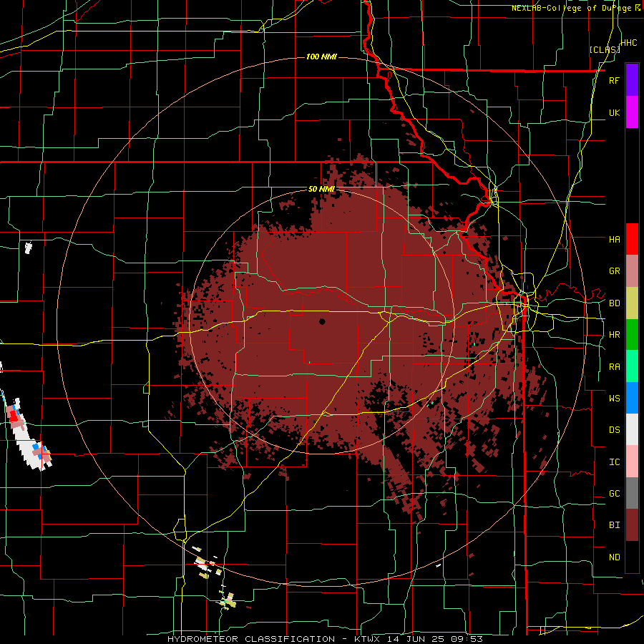Click the 'GR' legend label

pos(614,271)
